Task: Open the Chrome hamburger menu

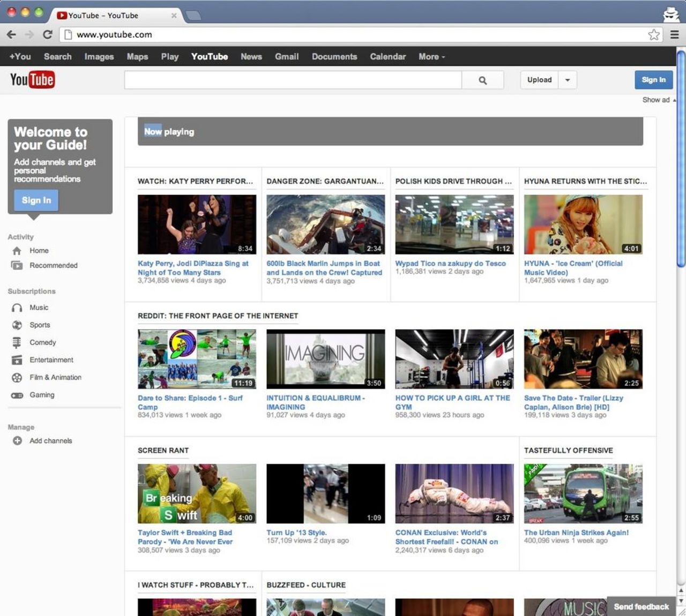Action: [675, 34]
